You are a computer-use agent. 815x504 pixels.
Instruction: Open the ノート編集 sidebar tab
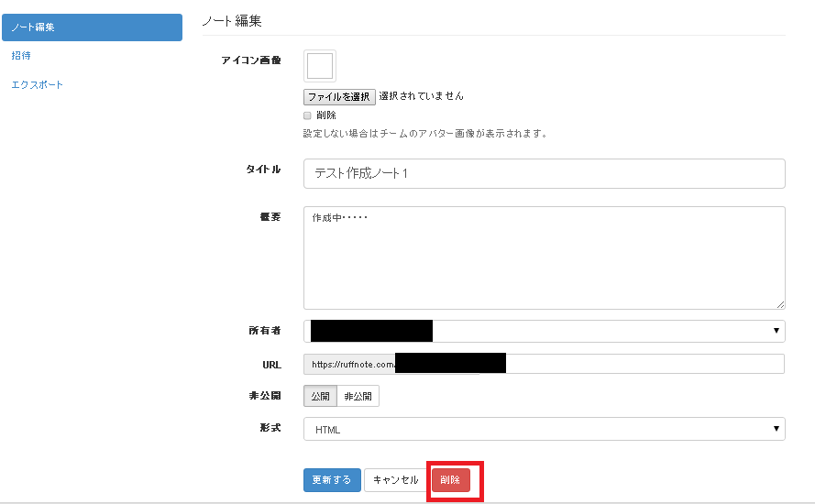point(92,27)
